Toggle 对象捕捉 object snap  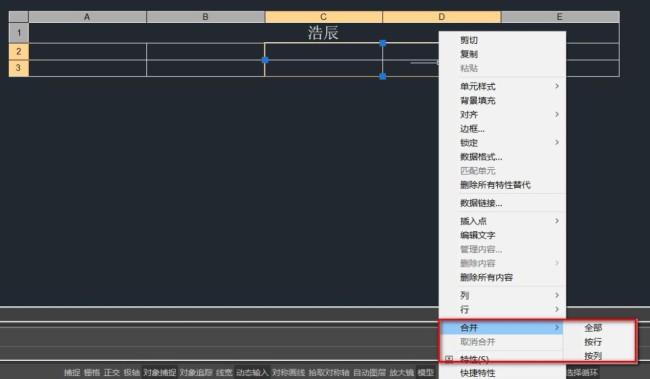[160, 372]
